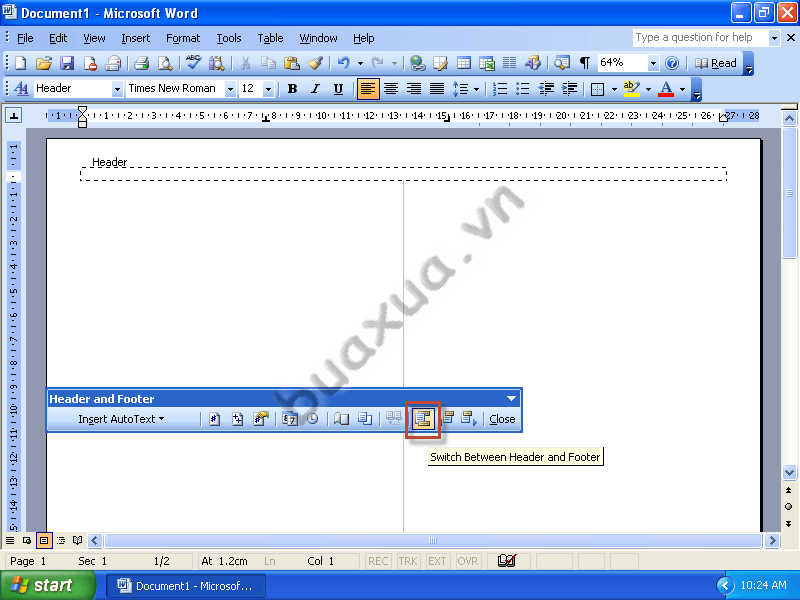800x600 pixels.
Task: Click the Cut scissors icon
Action: tap(245, 63)
